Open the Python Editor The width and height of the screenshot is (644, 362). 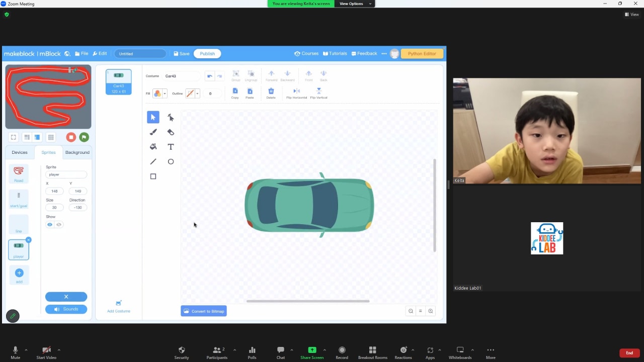(x=422, y=54)
